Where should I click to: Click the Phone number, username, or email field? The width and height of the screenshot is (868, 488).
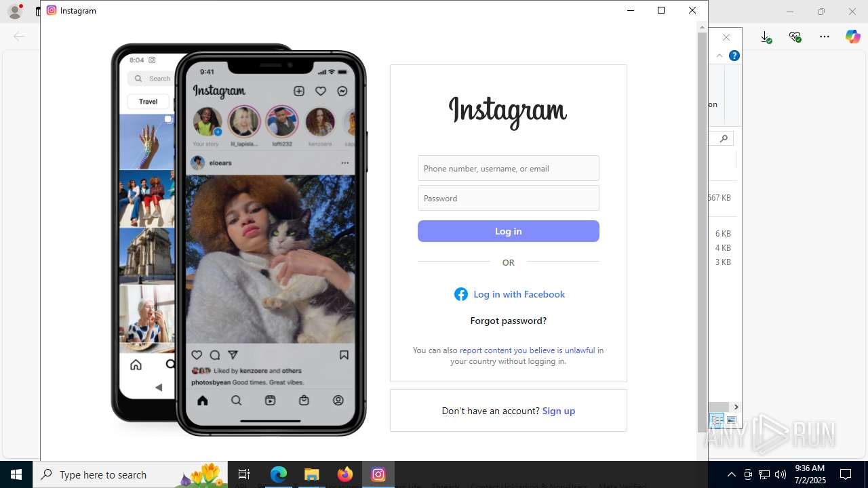(x=509, y=168)
